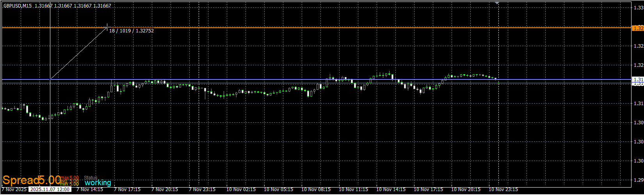Click the '10 Nov 05:15' time label
Image resolution: width=644 pixels, height=195 pixels.
tap(279, 190)
